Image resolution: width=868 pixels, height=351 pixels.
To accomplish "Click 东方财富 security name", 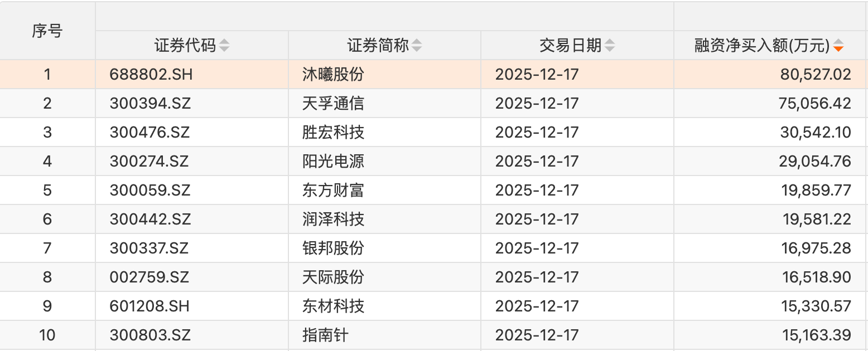I will (x=333, y=191).
